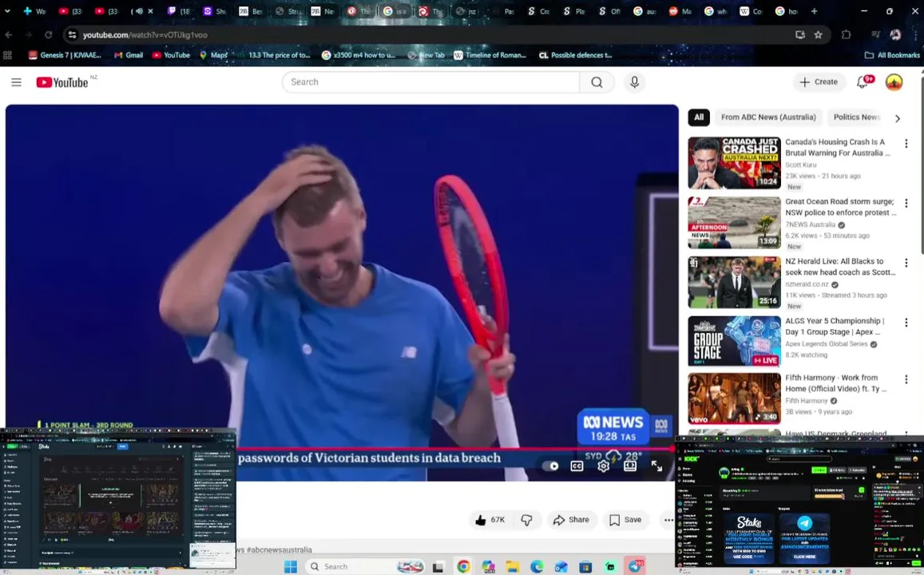
Task: Open more actions (three dots) below the video
Action: [x=668, y=520]
